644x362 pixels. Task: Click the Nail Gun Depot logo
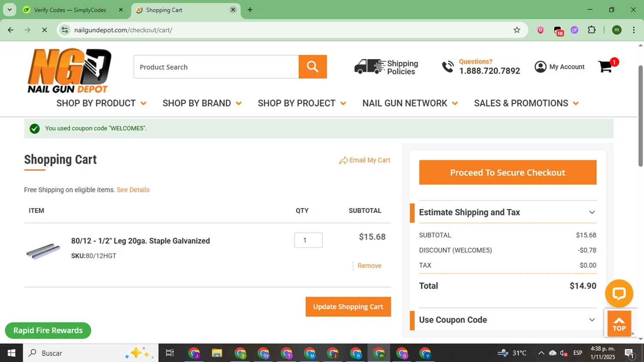[x=69, y=71]
